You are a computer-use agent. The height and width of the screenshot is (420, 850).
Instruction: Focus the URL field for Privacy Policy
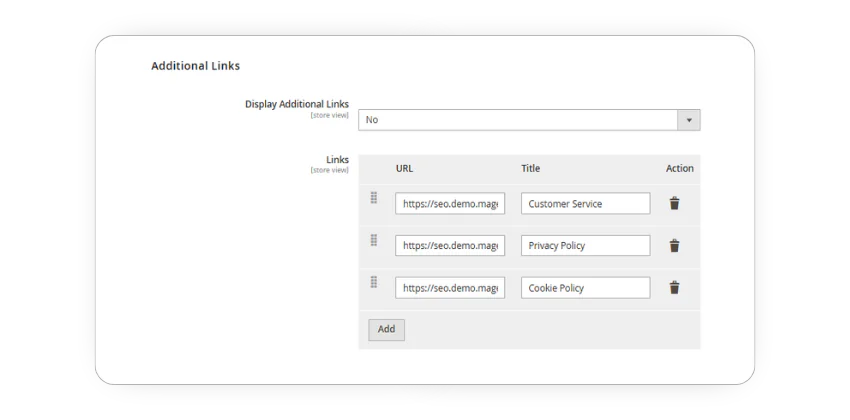click(450, 245)
